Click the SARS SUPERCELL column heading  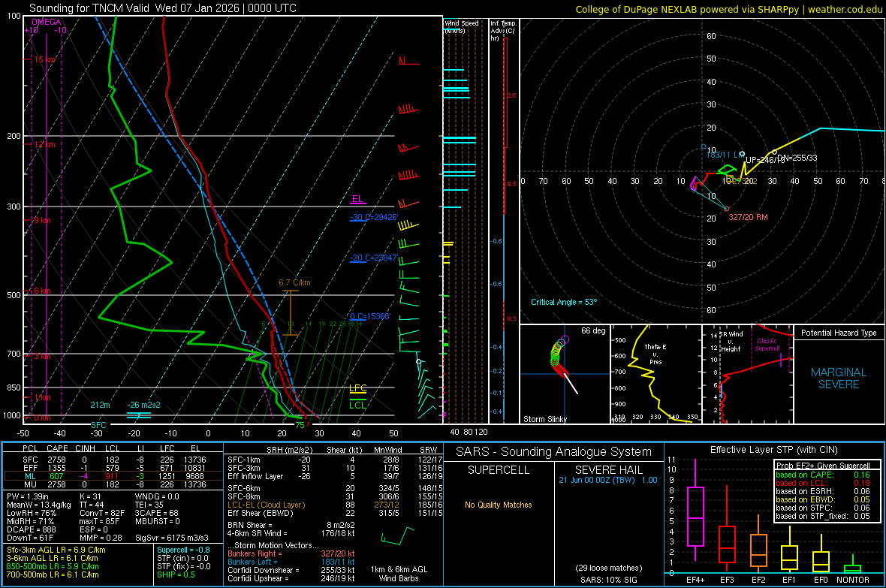(x=499, y=470)
